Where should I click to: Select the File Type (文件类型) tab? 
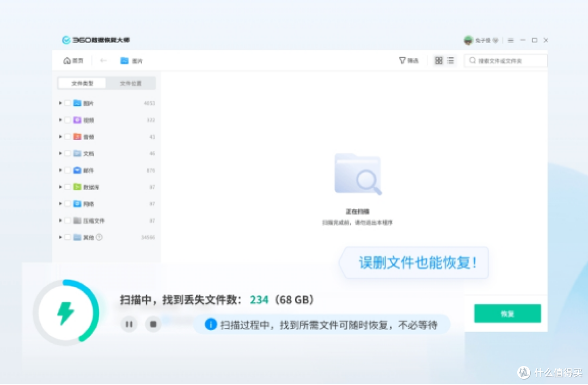[82, 83]
